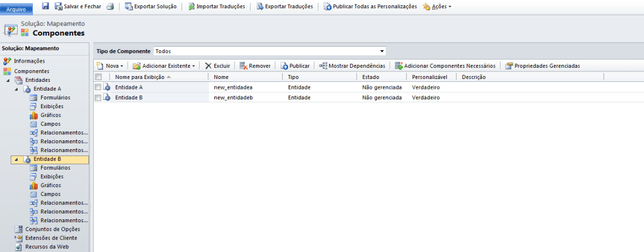Publish all with Publicar Todas as Personalizações
The image size is (644, 252).
[371, 6]
